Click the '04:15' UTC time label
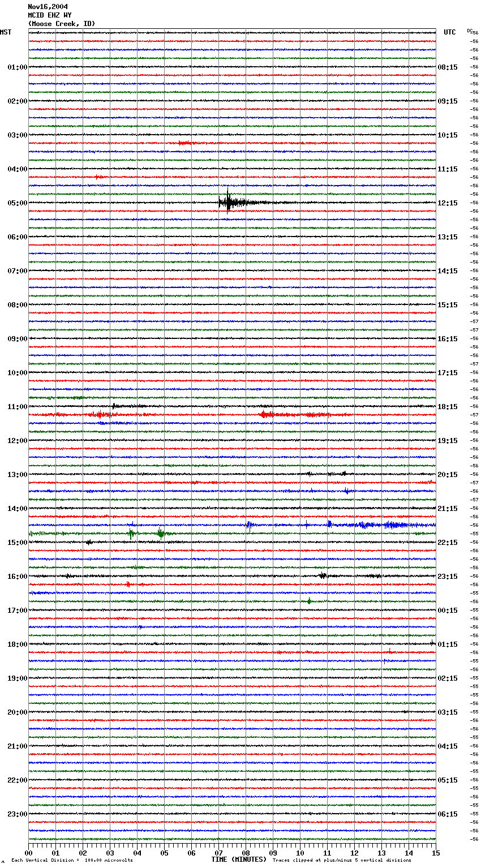Image resolution: width=481 pixels, height=868 pixels. [448, 746]
